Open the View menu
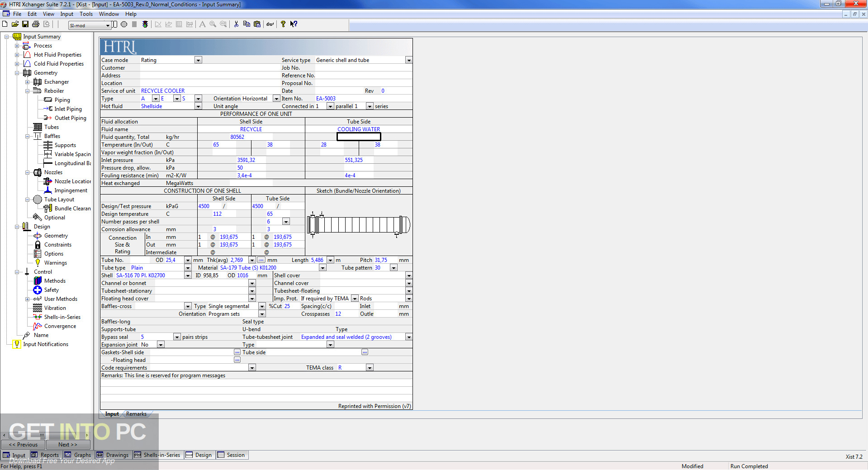 pos(48,14)
